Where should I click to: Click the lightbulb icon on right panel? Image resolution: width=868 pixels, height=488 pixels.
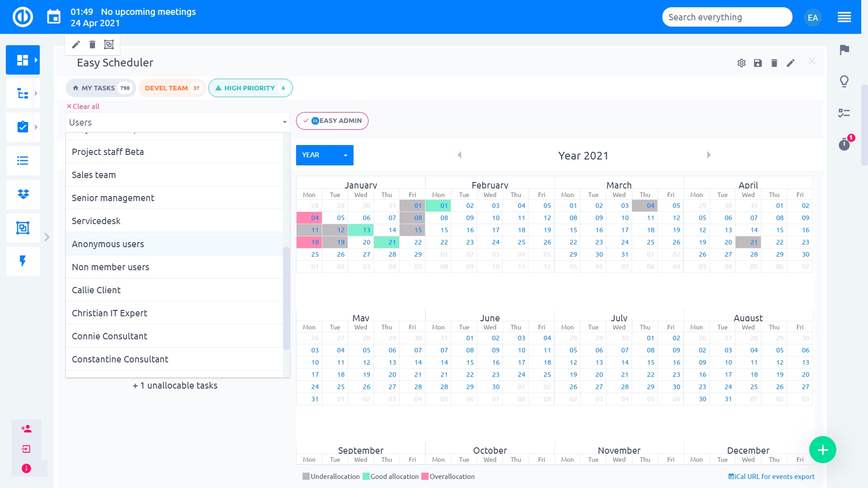tap(844, 81)
